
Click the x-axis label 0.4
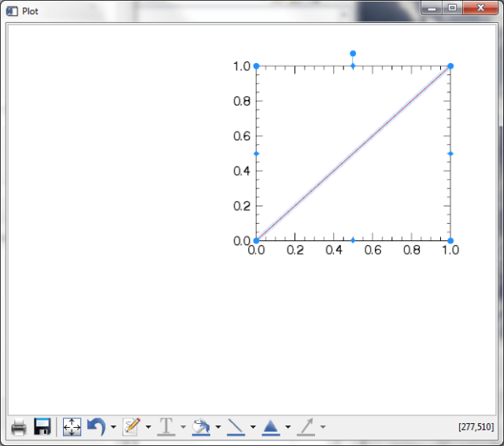click(x=334, y=250)
